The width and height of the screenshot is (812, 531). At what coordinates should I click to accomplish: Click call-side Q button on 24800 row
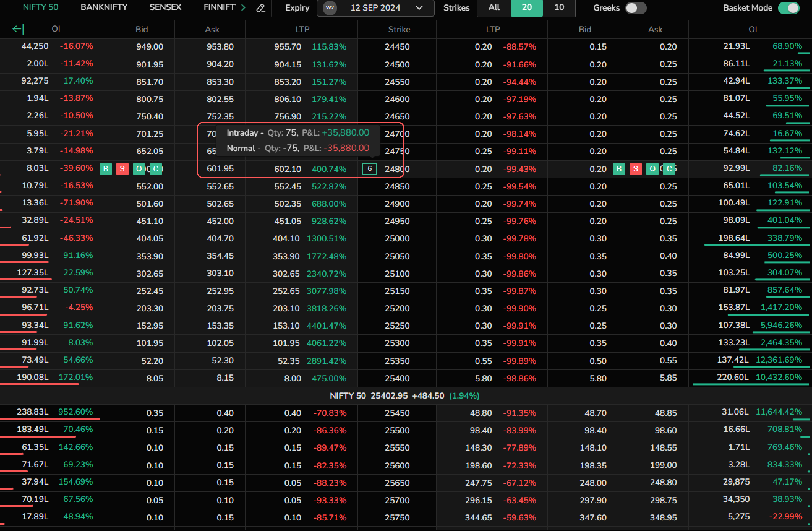[x=139, y=169]
